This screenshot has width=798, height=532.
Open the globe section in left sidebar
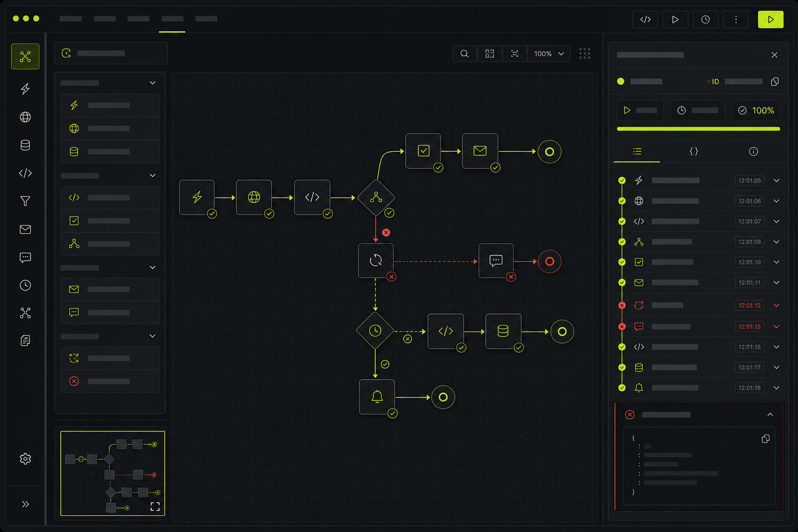pos(25,117)
